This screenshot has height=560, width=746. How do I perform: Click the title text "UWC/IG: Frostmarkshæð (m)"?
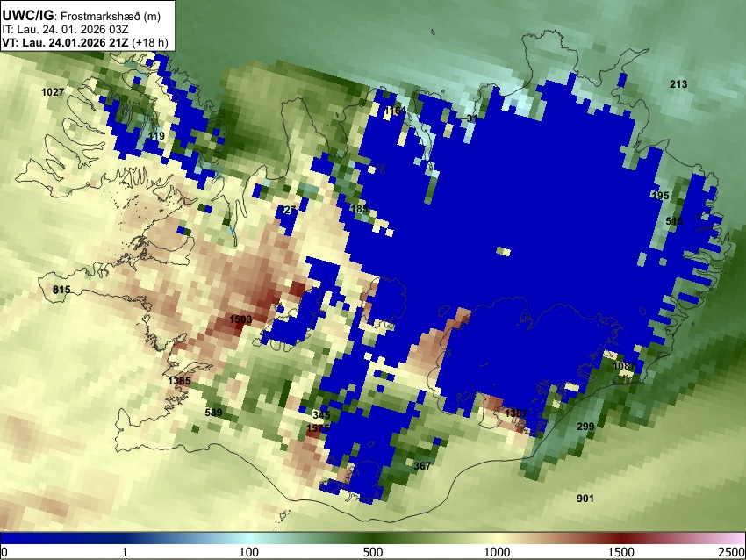(x=82, y=16)
